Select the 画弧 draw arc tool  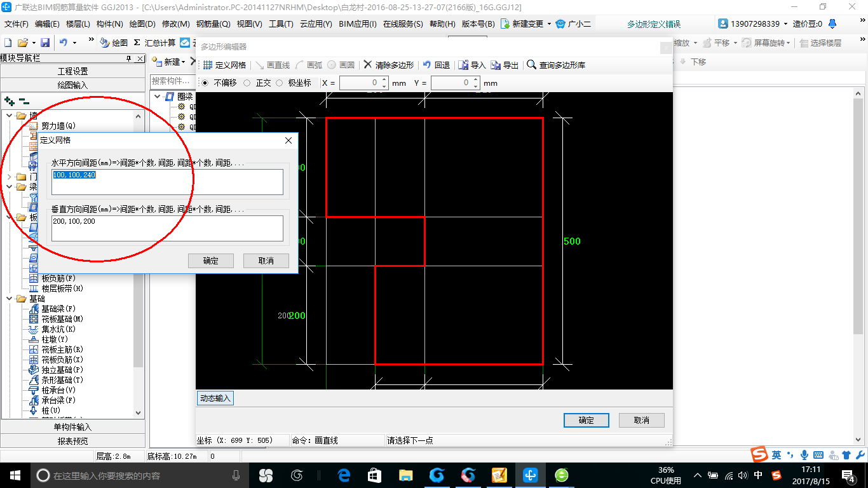309,65
